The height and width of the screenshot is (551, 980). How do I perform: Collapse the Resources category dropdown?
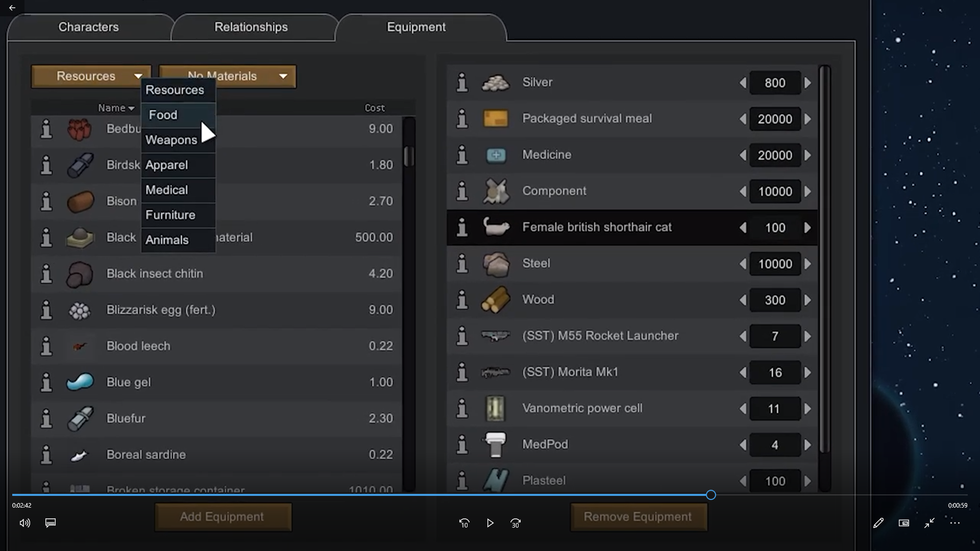tap(91, 77)
